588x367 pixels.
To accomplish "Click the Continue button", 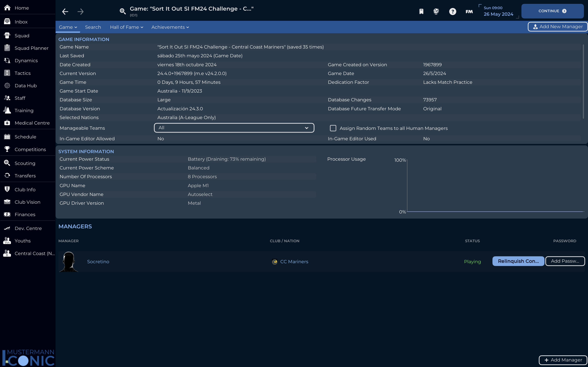I will tap(552, 11).
